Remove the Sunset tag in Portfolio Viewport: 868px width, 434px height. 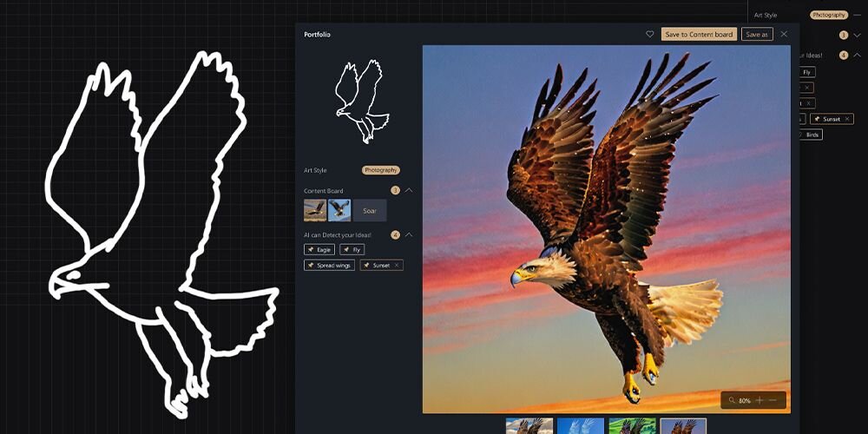(x=397, y=265)
